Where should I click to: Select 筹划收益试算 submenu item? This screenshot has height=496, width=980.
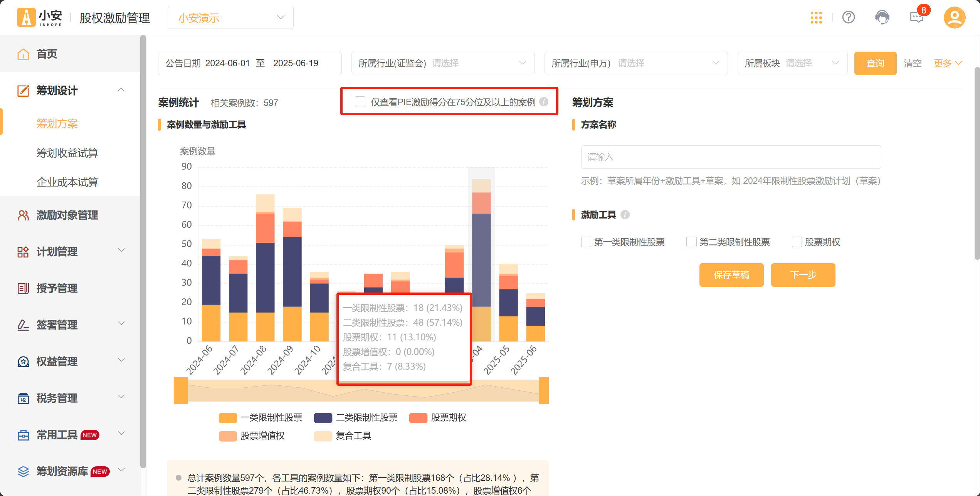[x=67, y=153]
